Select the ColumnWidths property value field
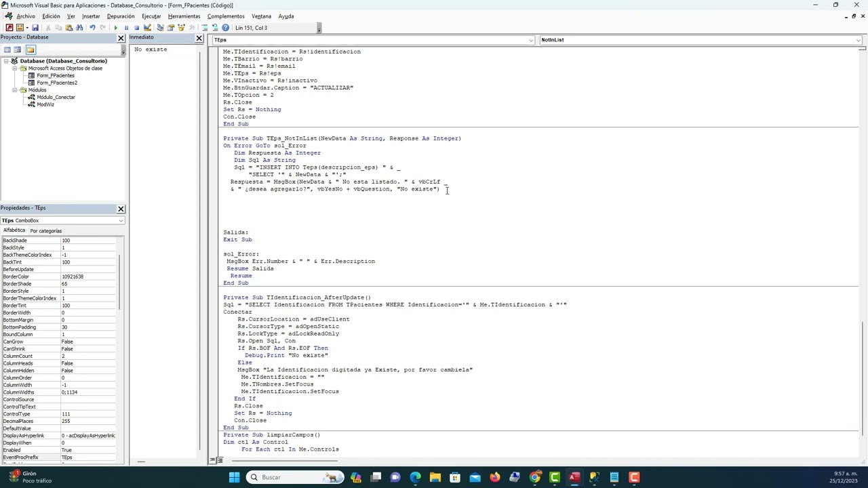This screenshot has width=868, height=488. pos(89,392)
